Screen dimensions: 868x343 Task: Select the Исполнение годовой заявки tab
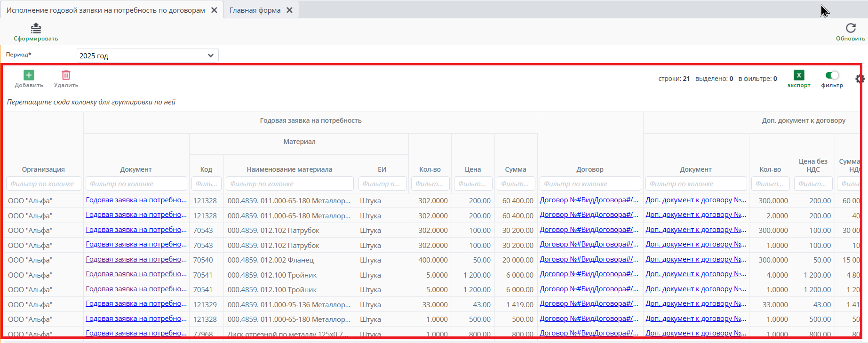point(105,10)
